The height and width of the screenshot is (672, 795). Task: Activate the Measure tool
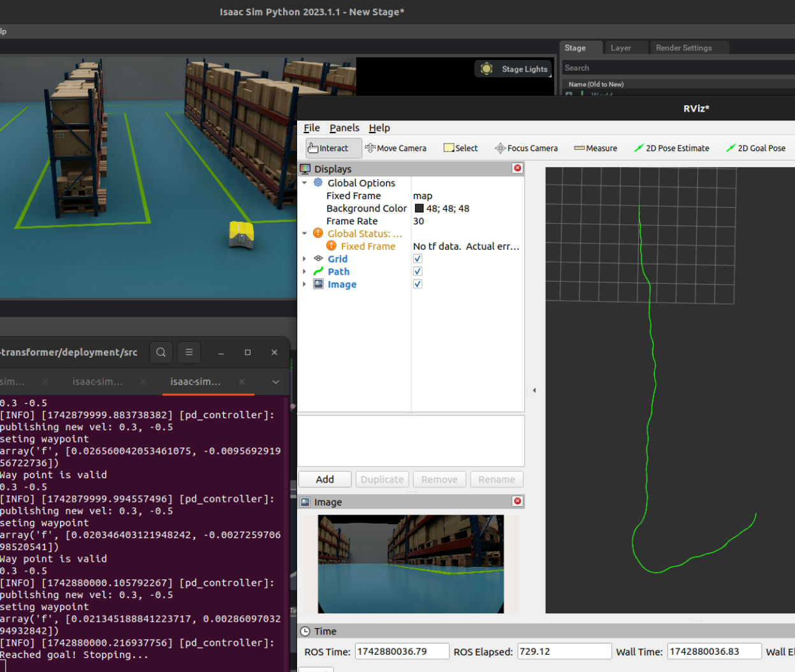click(x=595, y=148)
